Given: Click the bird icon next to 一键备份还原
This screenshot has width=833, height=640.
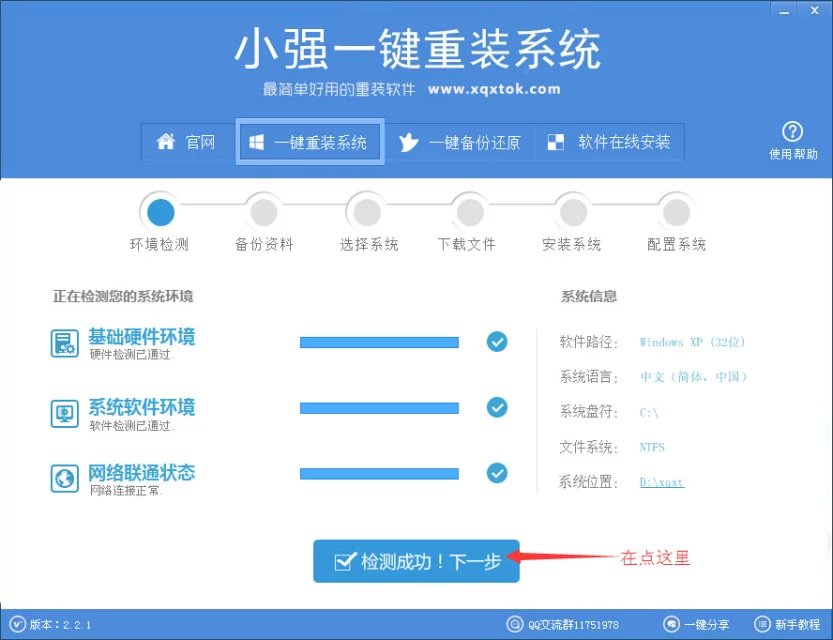Looking at the screenshot, I should tap(408, 141).
